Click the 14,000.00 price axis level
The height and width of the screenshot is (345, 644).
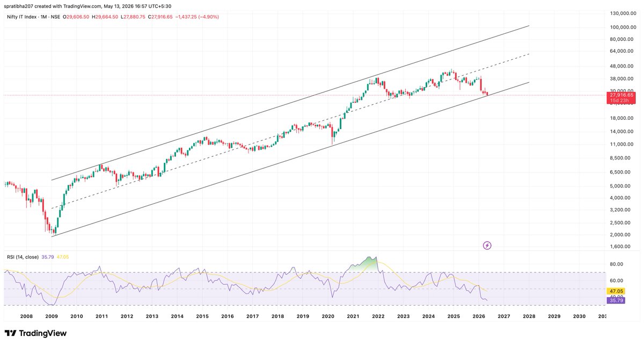pos(622,132)
